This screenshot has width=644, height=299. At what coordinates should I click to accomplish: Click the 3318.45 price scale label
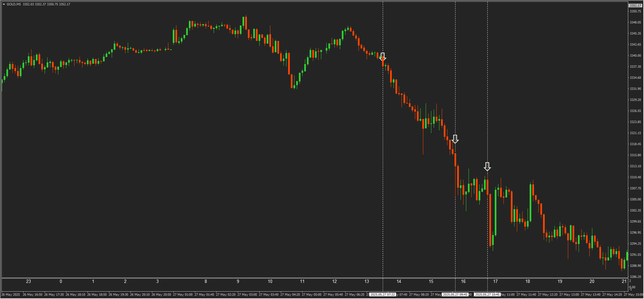[635, 144]
